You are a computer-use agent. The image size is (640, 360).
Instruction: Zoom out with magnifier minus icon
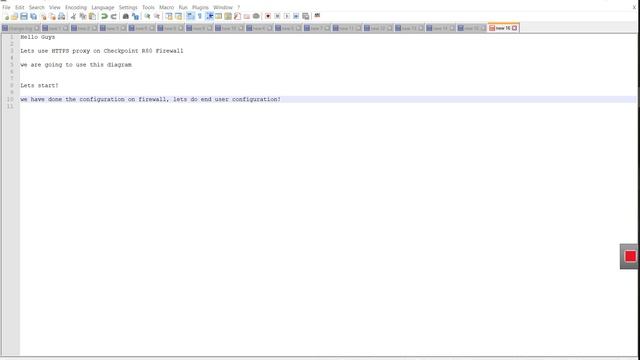157,16
